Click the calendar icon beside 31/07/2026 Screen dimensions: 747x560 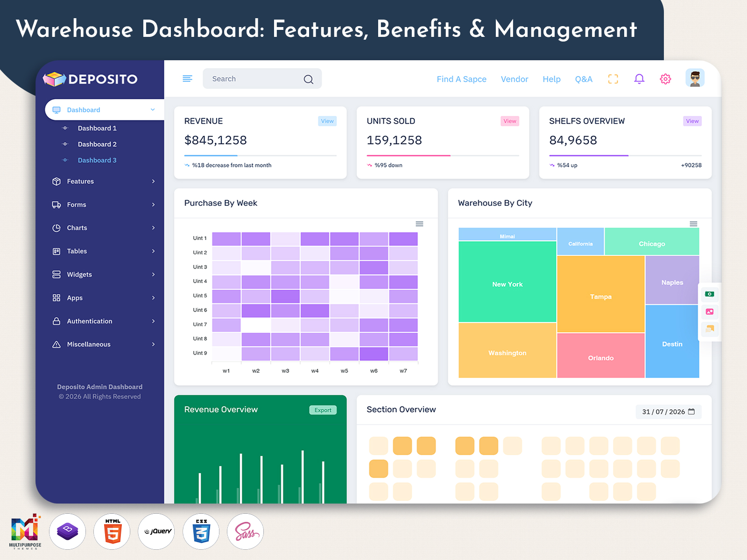pyautogui.click(x=691, y=411)
